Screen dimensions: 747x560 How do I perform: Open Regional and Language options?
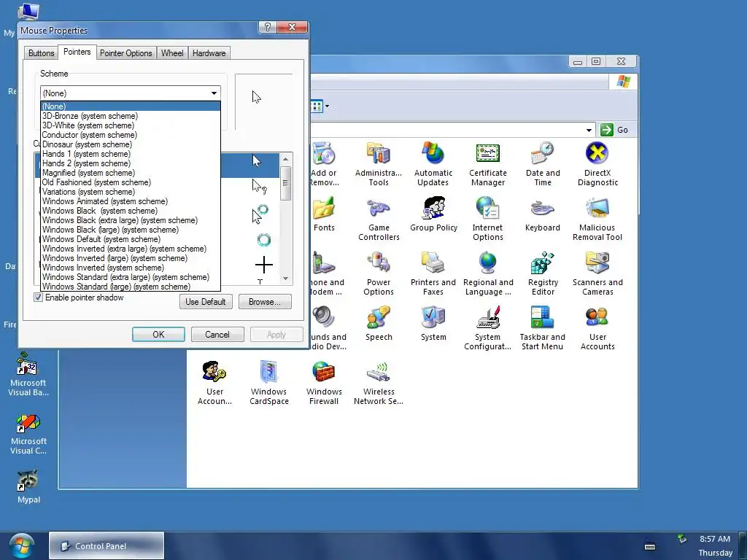coord(488,273)
